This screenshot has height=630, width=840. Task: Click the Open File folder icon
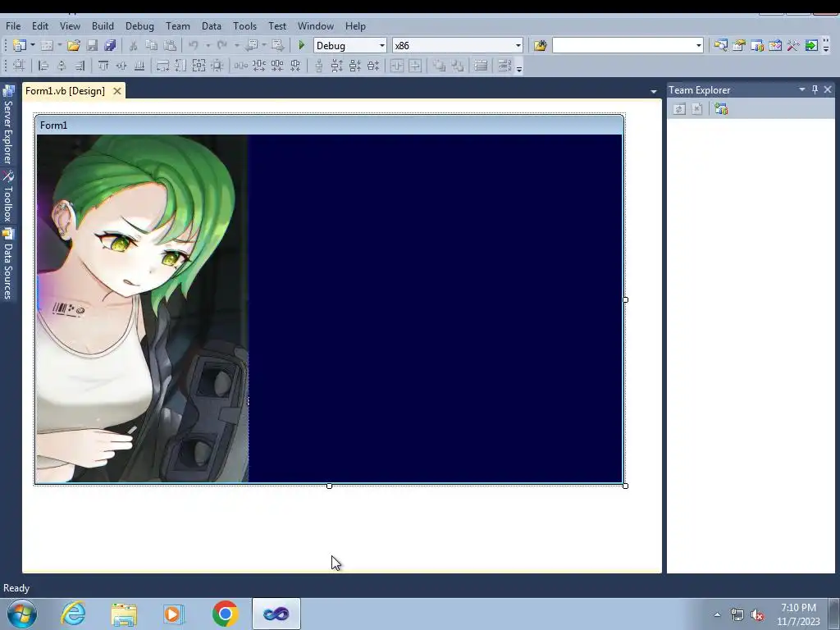[x=74, y=46]
